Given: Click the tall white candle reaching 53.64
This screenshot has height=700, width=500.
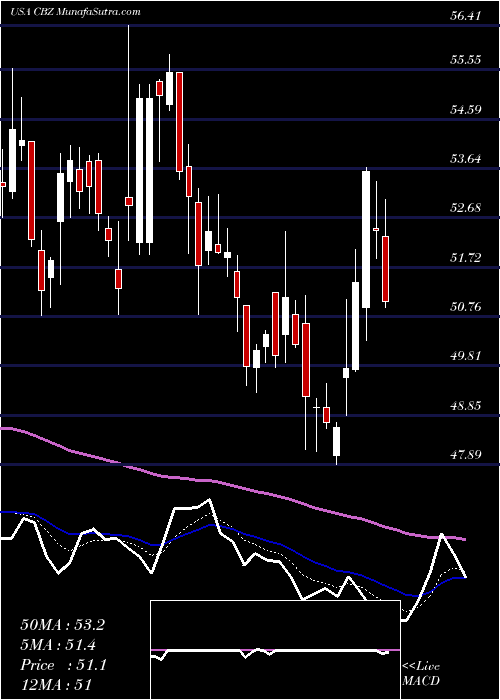Looking at the screenshot, I should click(x=366, y=239).
